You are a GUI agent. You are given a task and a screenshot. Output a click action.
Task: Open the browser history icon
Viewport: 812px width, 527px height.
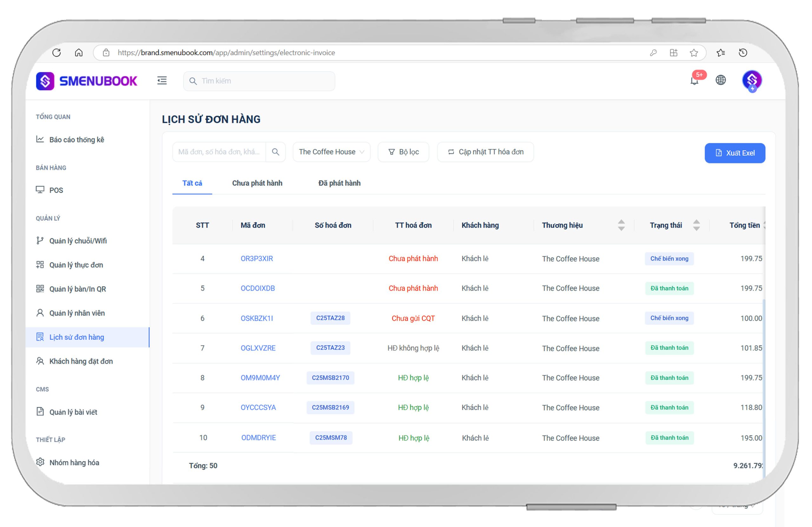click(743, 53)
